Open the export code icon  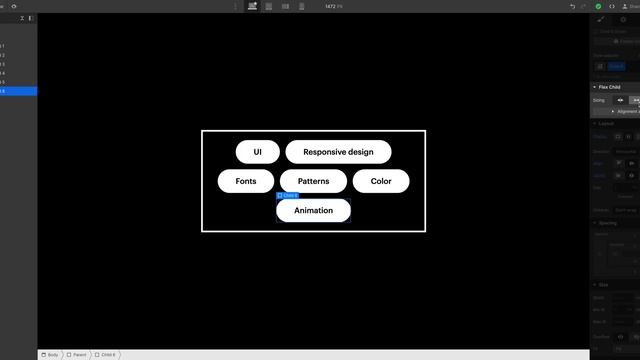coord(612,7)
